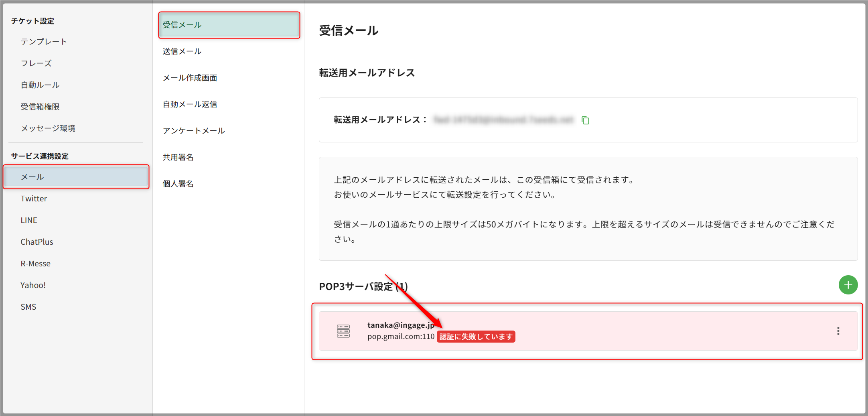
Task: Go to 自動ルール settings
Action: tap(40, 85)
